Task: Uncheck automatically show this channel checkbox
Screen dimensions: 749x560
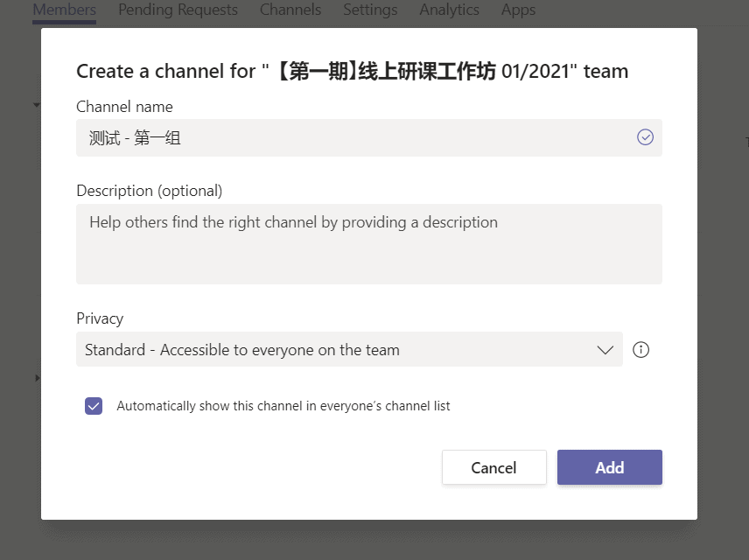Action: click(x=94, y=406)
